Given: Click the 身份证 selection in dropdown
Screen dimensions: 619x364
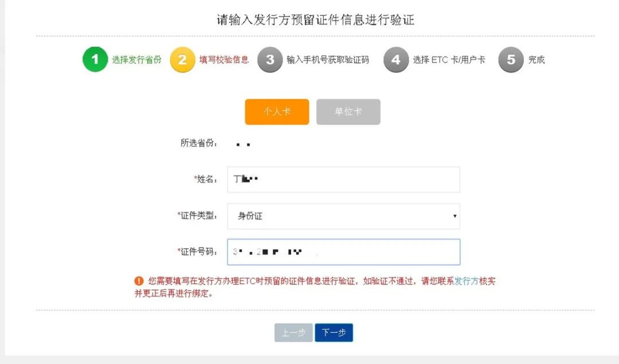Looking at the screenshot, I should [x=250, y=216].
